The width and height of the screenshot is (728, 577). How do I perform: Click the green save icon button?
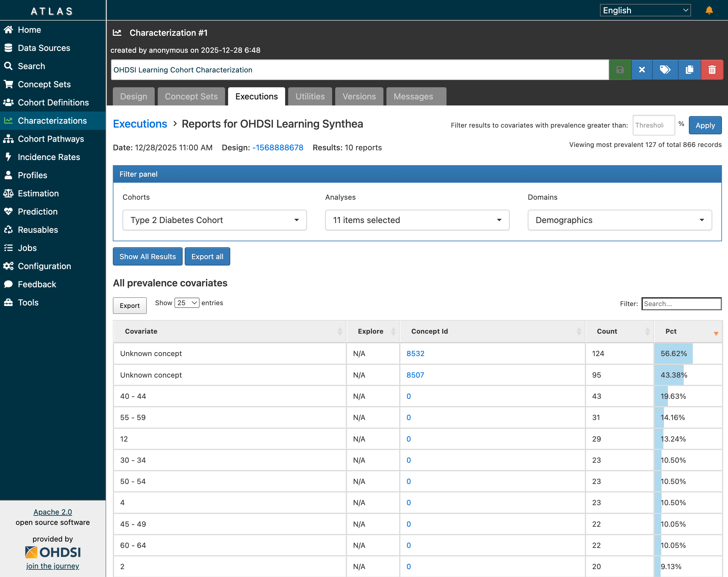(620, 70)
